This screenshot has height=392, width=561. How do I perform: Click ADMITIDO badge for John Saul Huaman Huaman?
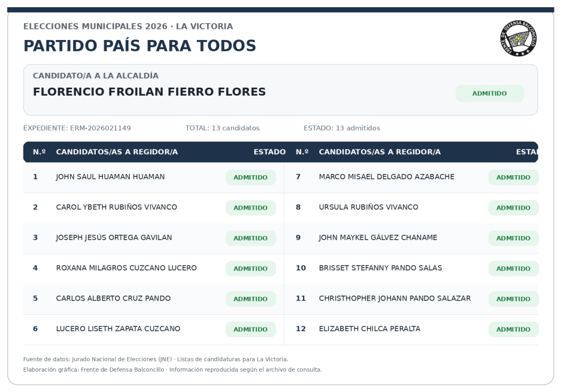[x=250, y=177]
